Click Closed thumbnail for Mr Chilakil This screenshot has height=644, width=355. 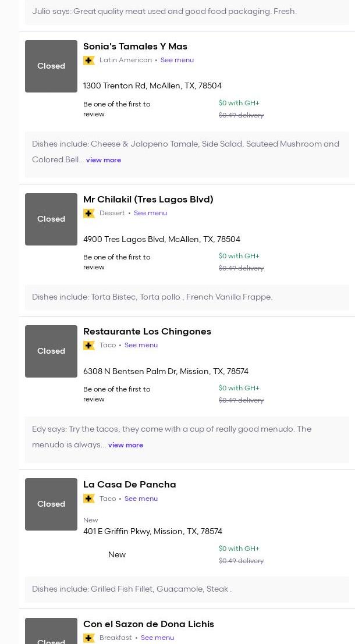coord(51,219)
